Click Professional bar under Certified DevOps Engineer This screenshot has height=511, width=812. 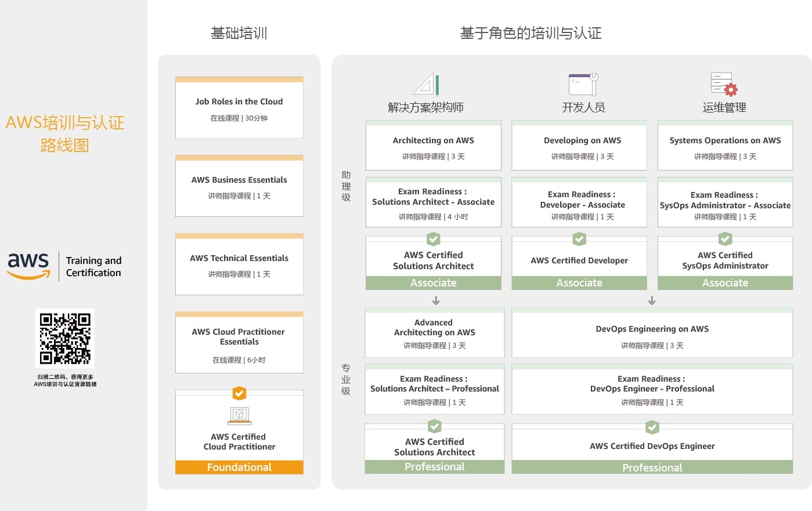coord(652,467)
